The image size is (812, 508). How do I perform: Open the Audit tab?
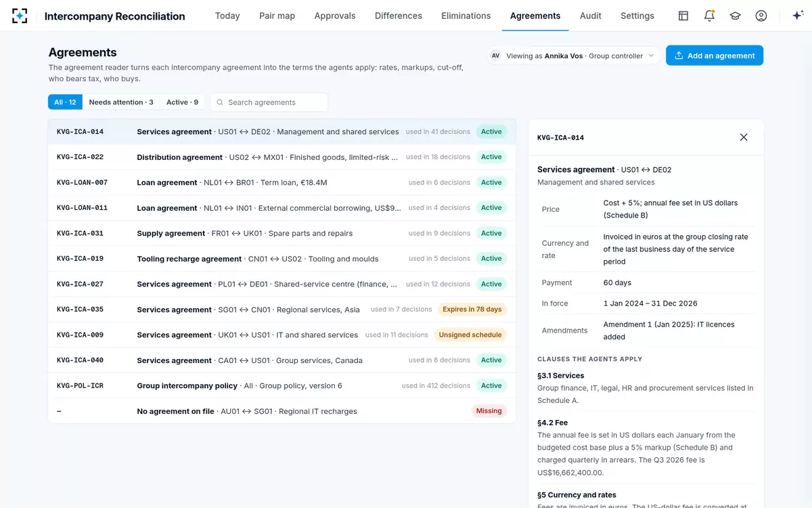tap(591, 16)
